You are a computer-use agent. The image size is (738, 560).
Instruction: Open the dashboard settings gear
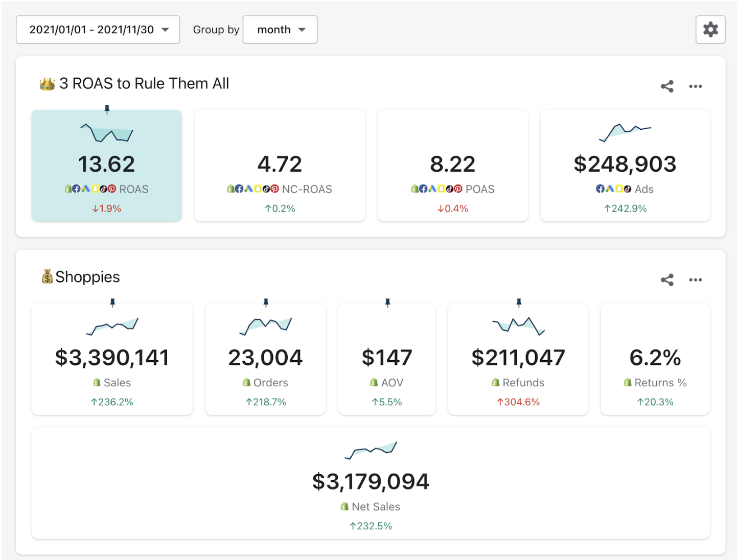pyautogui.click(x=710, y=30)
